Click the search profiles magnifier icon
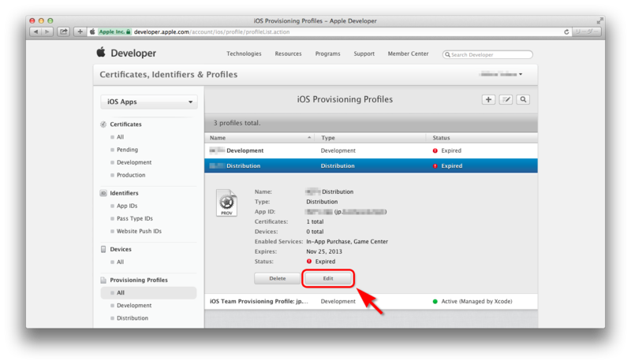The height and width of the screenshot is (364, 631). tap(523, 99)
